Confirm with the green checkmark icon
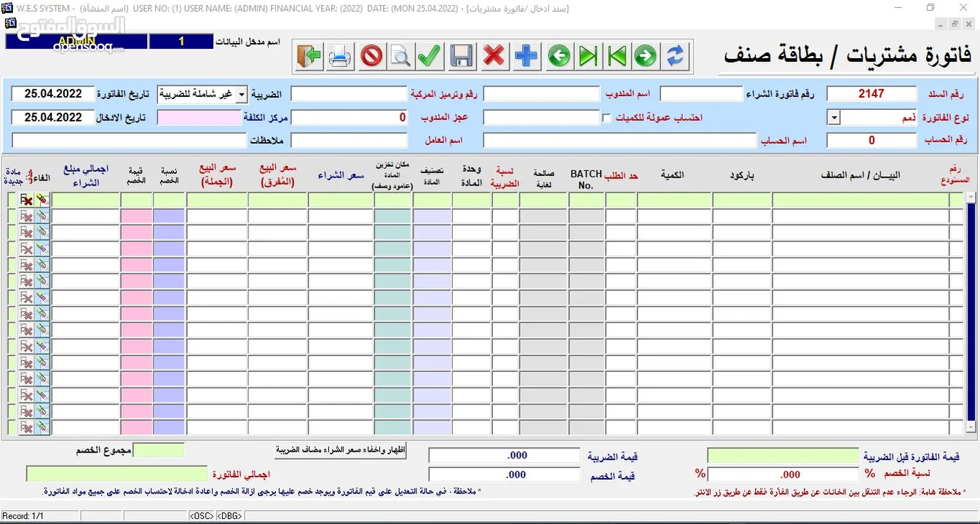This screenshot has height=524, width=980. pos(430,56)
